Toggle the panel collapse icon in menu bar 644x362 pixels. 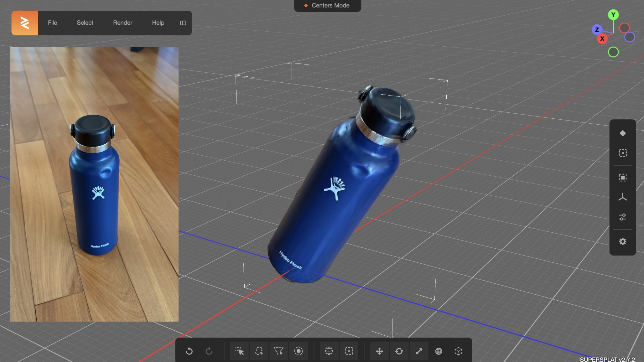(183, 23)
